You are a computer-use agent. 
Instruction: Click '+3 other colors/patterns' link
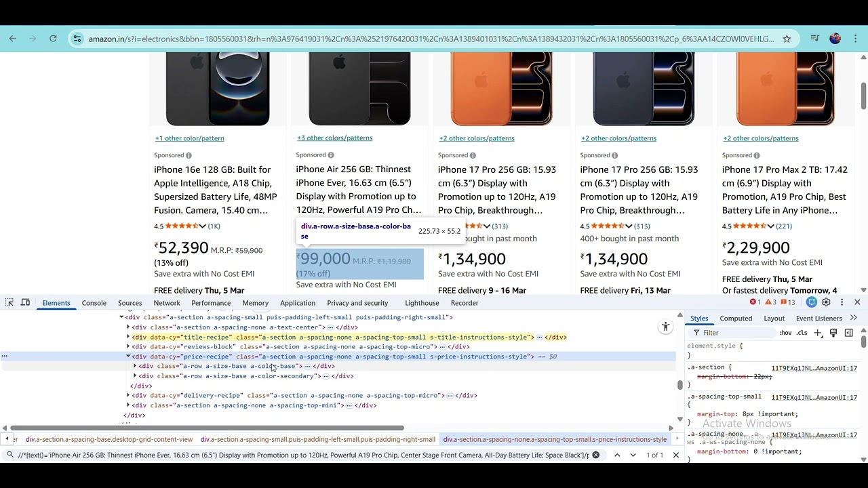(x=334, y=138)
